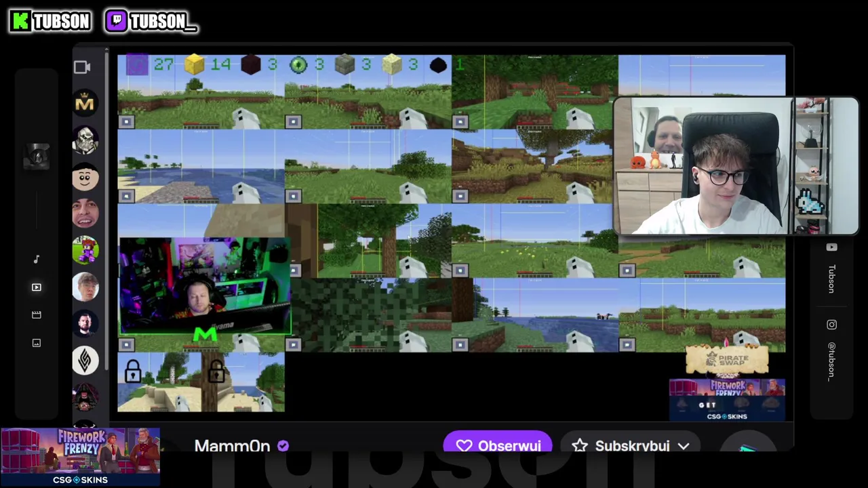Image resolution: width=868 pixels, height=488 pixels.
Task: Open the Pirate Swap banner
Action: (727, 360)
